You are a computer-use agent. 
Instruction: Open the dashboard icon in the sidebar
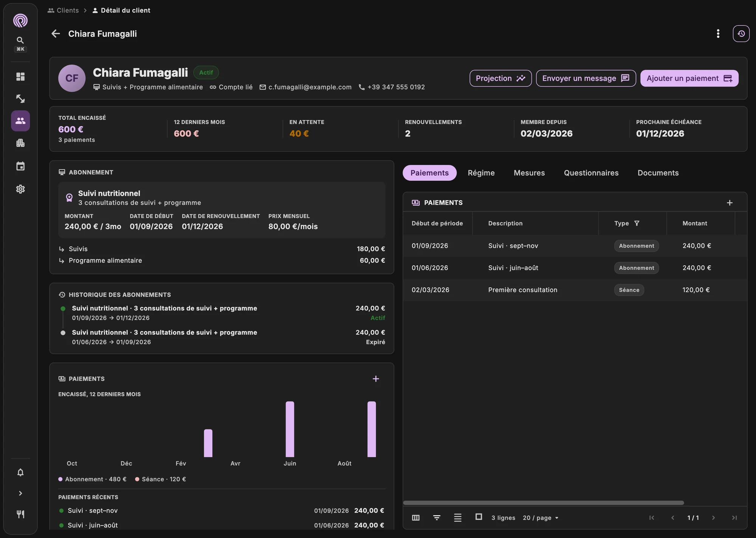pyautogui.click(x=20, y=77)
